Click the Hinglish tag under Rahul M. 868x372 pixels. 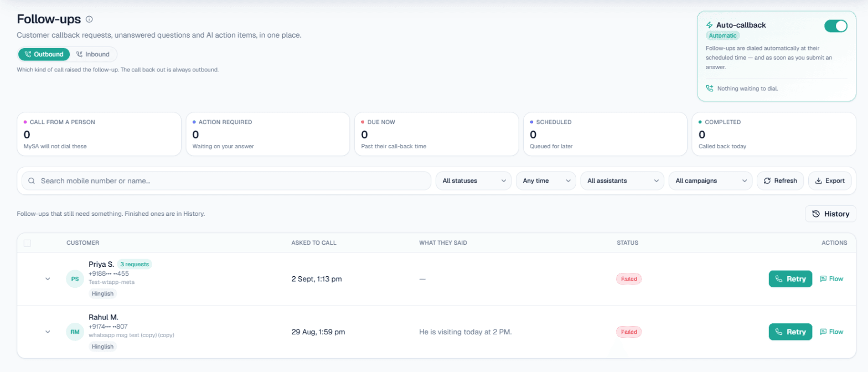point(102,347)
